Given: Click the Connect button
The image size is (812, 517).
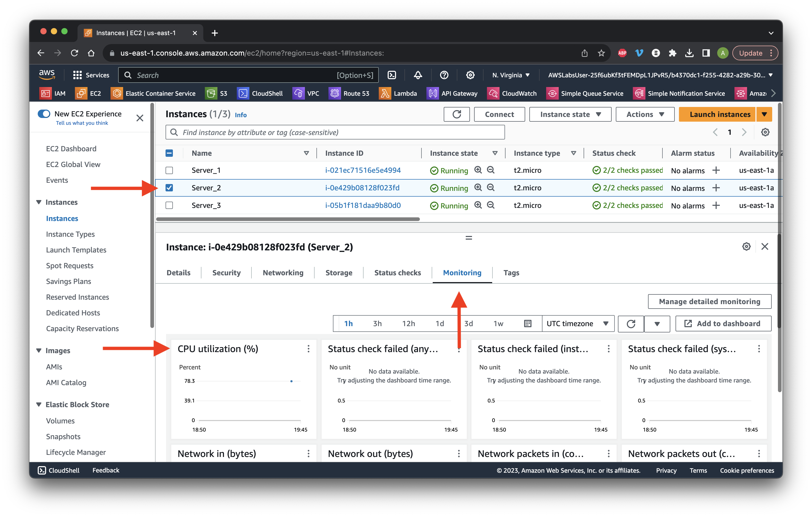Looking at the screenshot, I should point(499,114).
